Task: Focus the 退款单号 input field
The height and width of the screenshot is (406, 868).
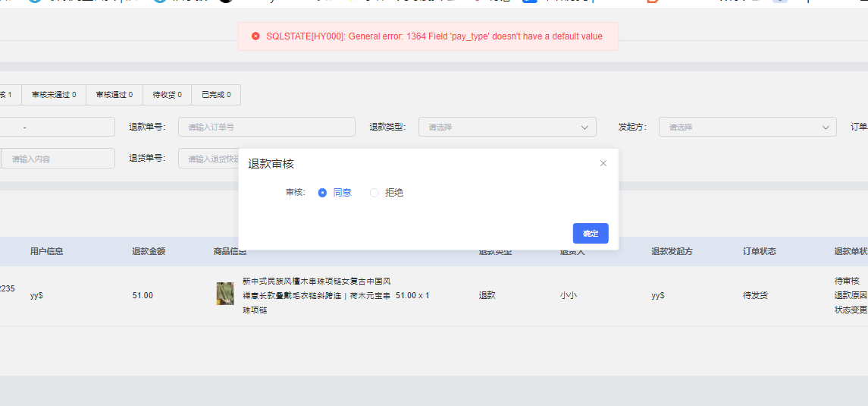Action: [x=266, y=127]
